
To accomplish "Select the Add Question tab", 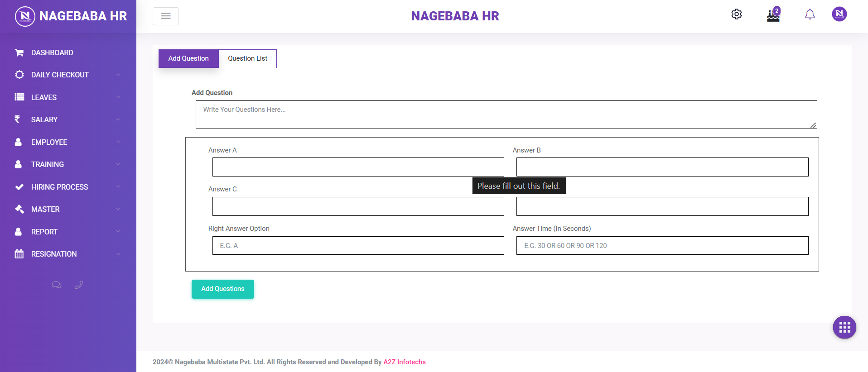I will [x=188, y=58].
